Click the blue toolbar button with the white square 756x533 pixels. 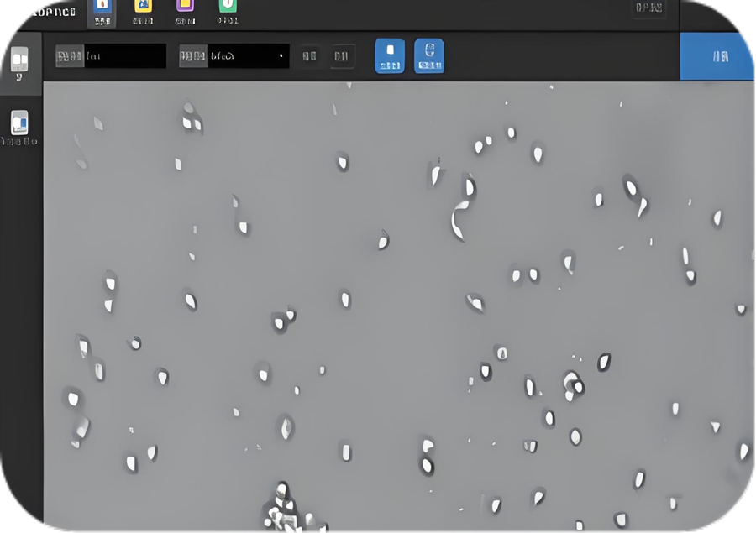[390, 56]
